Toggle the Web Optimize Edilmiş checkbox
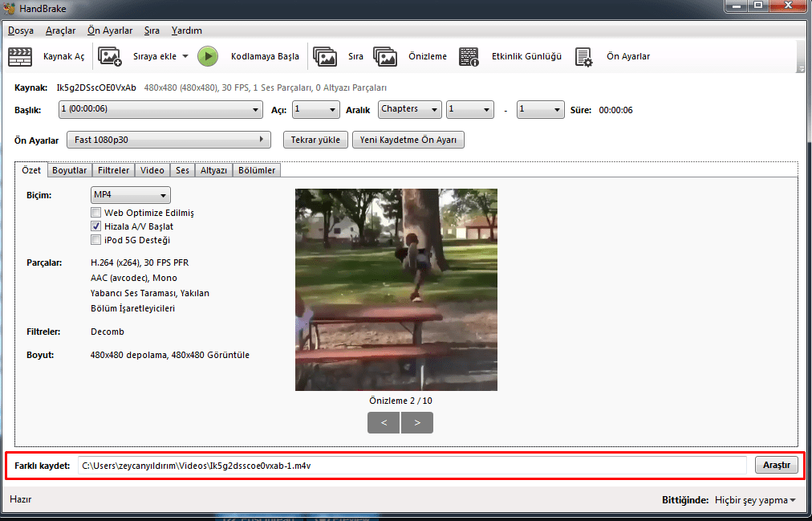The width and height of the screenshot is (812, 521). pyautogui.click(x=95, y=213)
